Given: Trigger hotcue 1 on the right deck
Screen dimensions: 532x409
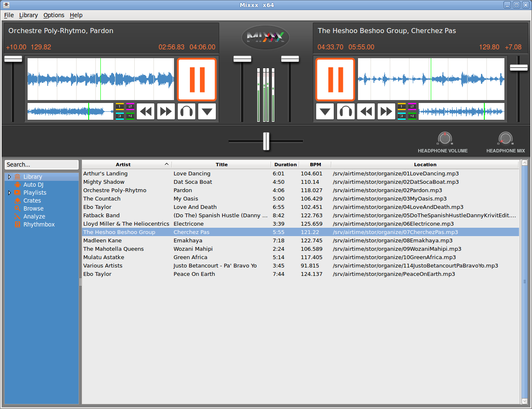Looking at the screenshot, I should 402,107.
